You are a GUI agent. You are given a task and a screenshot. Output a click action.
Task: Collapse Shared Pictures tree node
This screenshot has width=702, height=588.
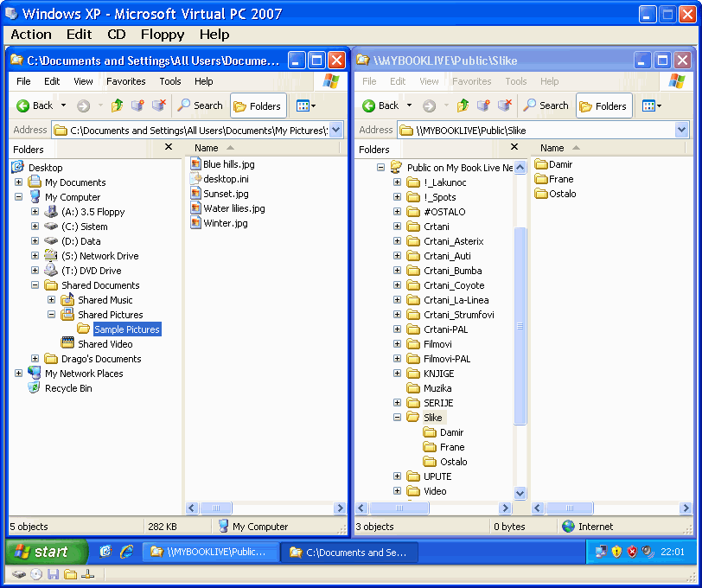pos(52,315)
